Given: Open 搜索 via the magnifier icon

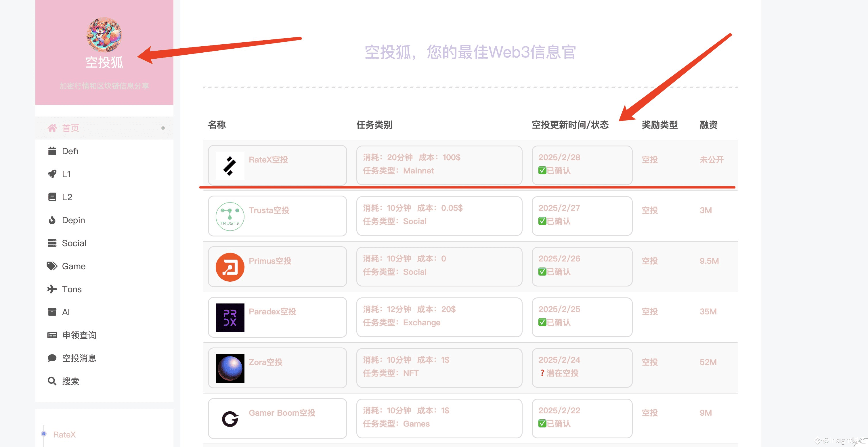Looking at the screenshot, I should pyautogui.click(x=52, y=381).
